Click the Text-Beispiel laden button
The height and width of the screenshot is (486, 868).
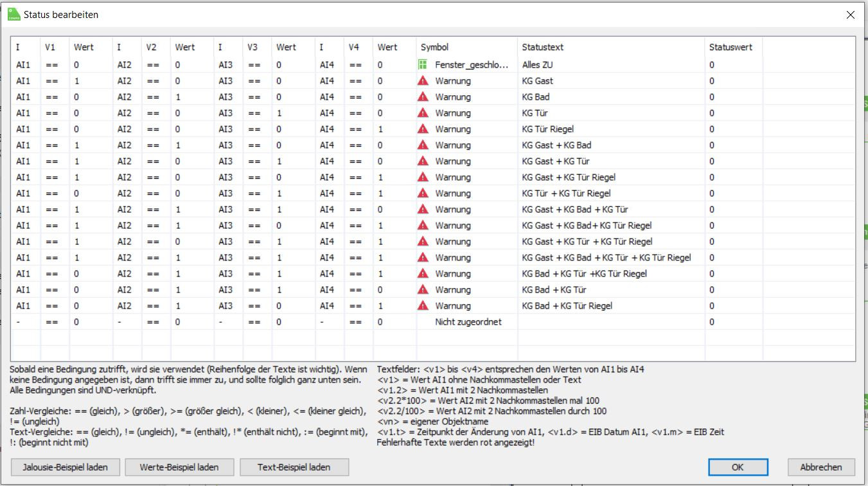pos(294,467)
